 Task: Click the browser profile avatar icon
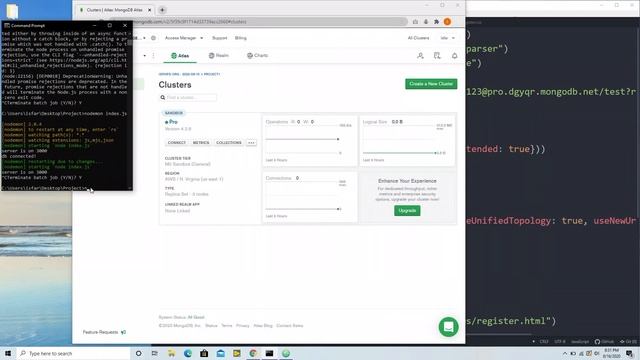tap(447, 22)
